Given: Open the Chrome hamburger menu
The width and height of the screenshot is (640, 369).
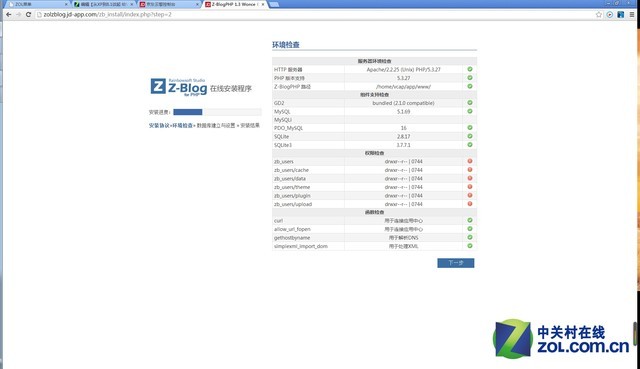Looking at the screenshot, I should click(632, 14).
